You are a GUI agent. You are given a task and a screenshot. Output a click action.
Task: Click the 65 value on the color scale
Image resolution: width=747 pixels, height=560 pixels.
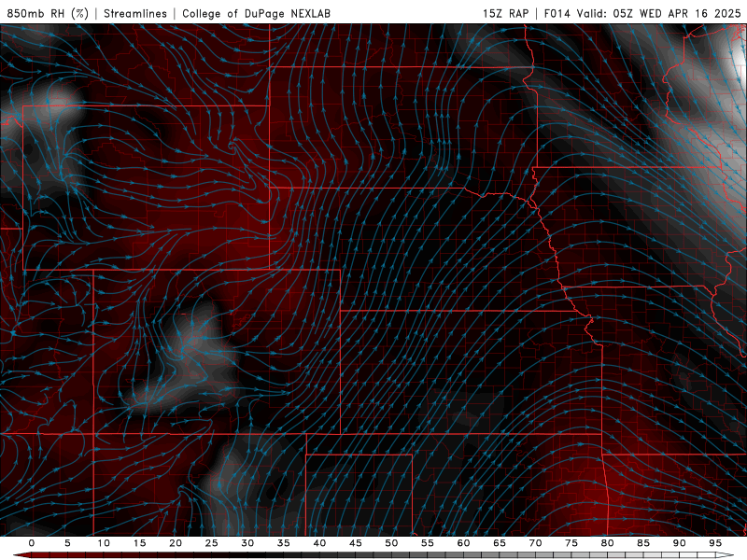click(500, 543)
